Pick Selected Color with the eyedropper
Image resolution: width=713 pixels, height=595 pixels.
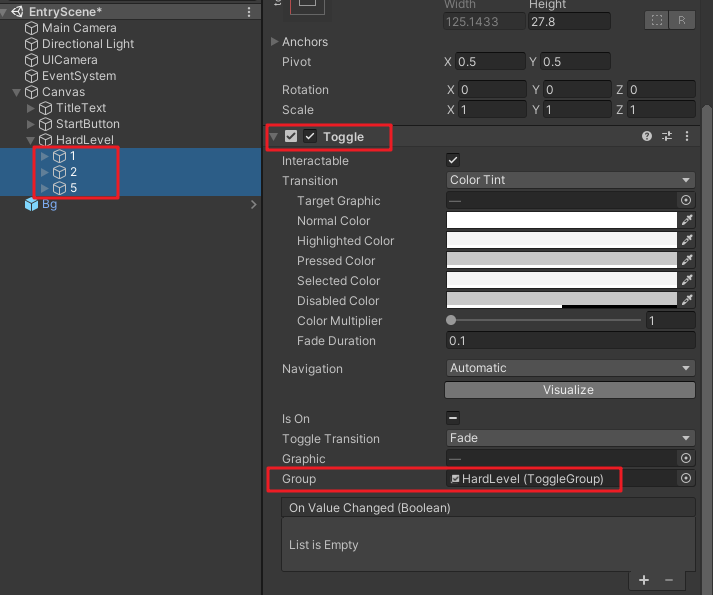point(687,280)
